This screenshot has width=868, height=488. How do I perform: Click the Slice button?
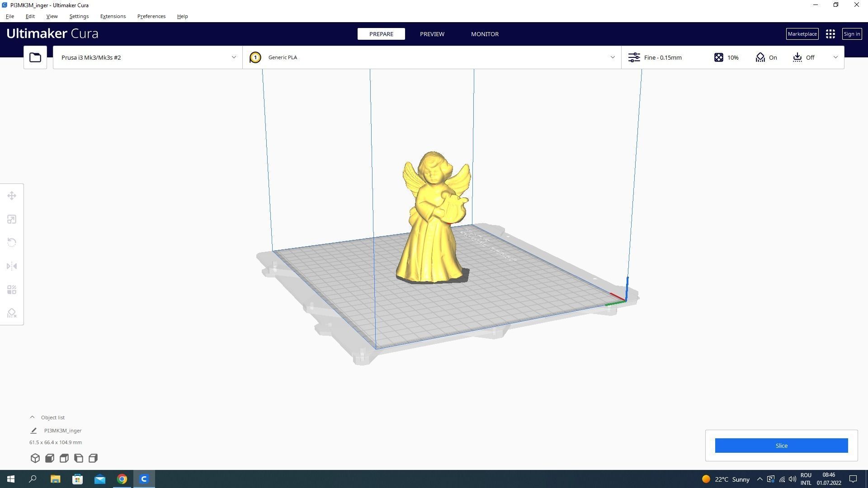click(781, 446)
